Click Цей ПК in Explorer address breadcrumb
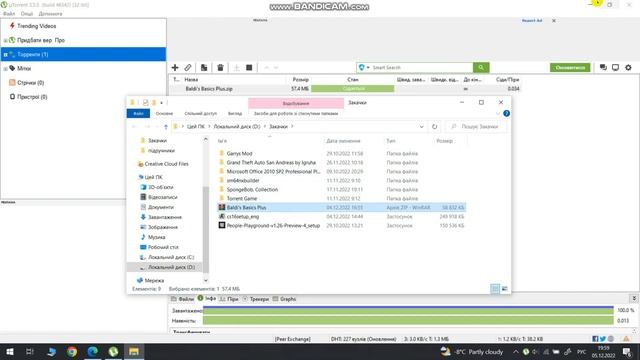The height and width of the screenshot is (360, 640). tap(196, 127)
